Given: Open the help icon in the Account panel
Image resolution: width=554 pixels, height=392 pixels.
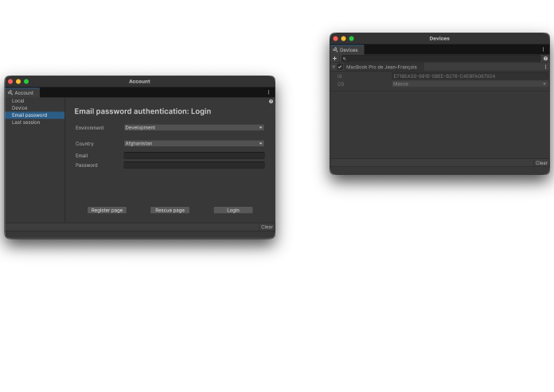Looking at the screenshot, I should click(271, 101).
